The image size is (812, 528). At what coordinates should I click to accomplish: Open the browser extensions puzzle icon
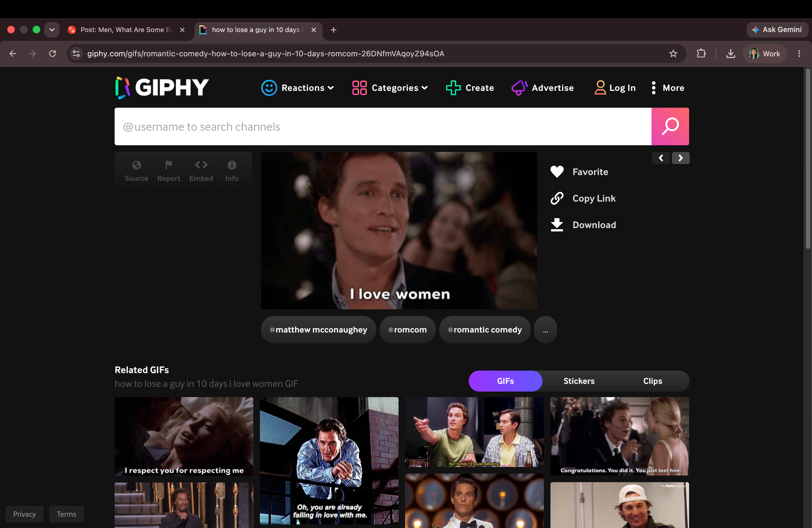[x=701, y=54]
